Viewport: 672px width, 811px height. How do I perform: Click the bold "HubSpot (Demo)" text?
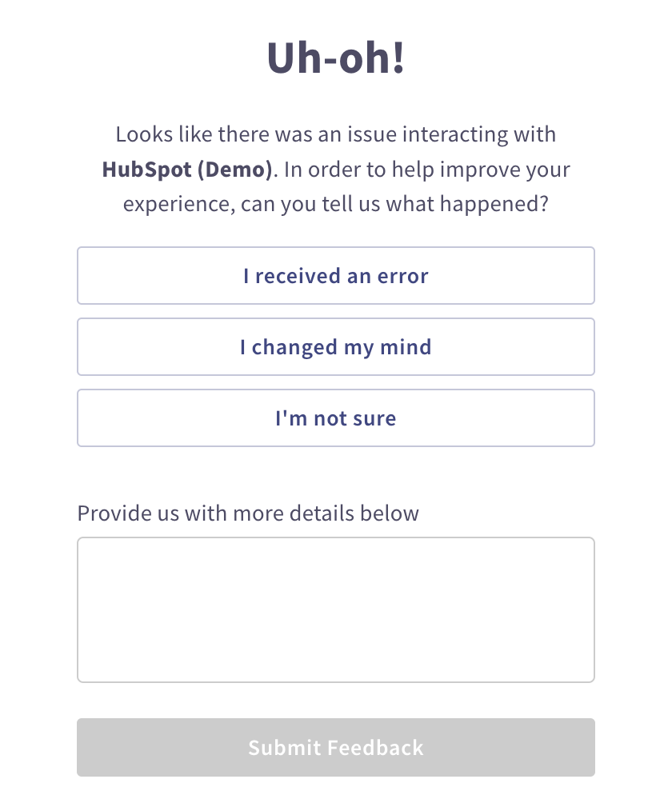[x=187, y=170]
